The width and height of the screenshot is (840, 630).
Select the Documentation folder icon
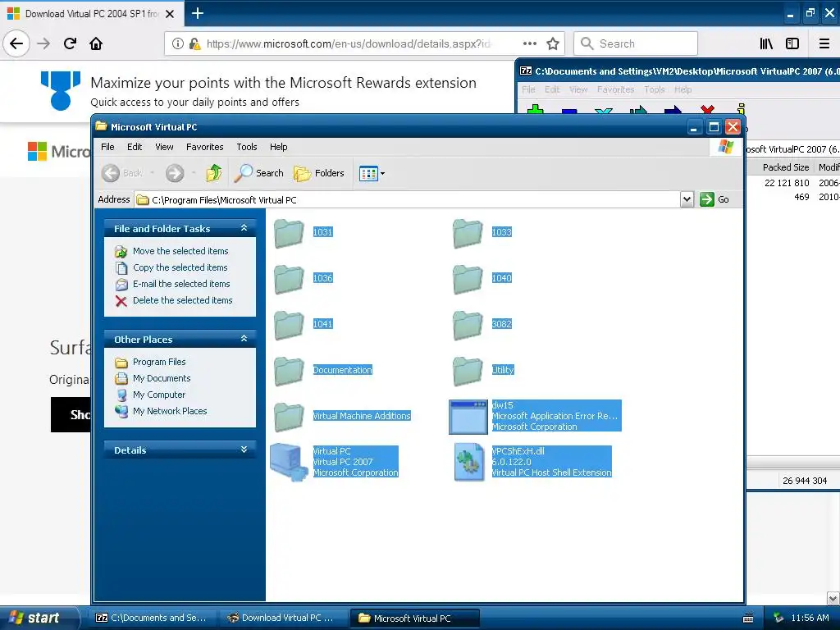[x=290, y=372]
